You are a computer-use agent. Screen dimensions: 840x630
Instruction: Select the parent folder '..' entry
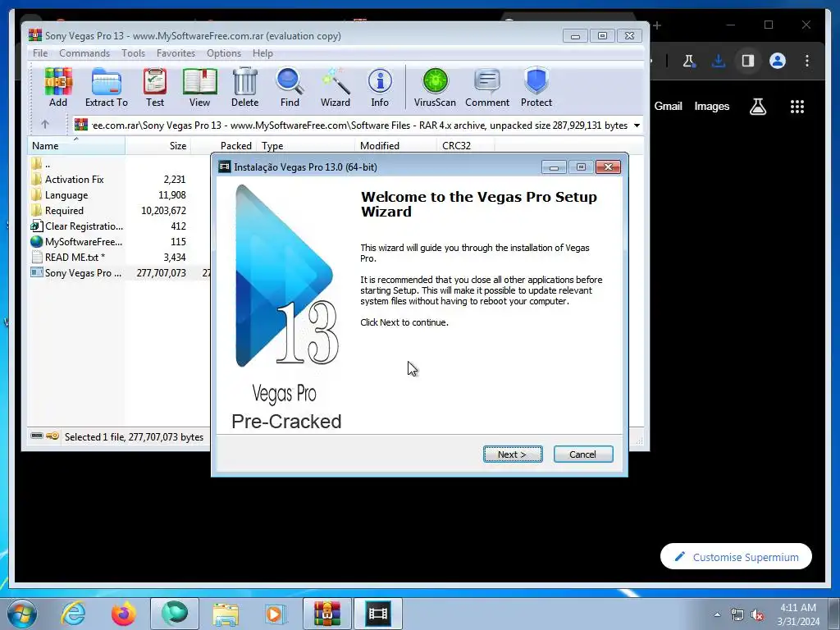pos(41,164)
